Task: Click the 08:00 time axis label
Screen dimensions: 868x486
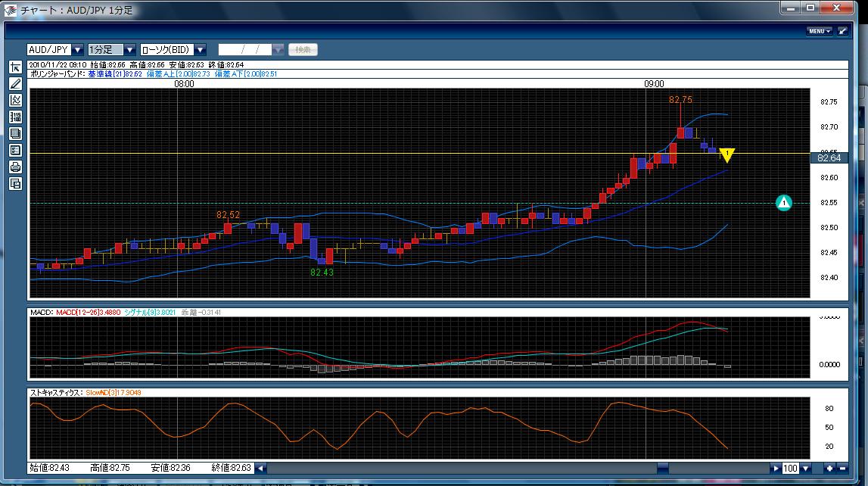Action: click(184, 83)
